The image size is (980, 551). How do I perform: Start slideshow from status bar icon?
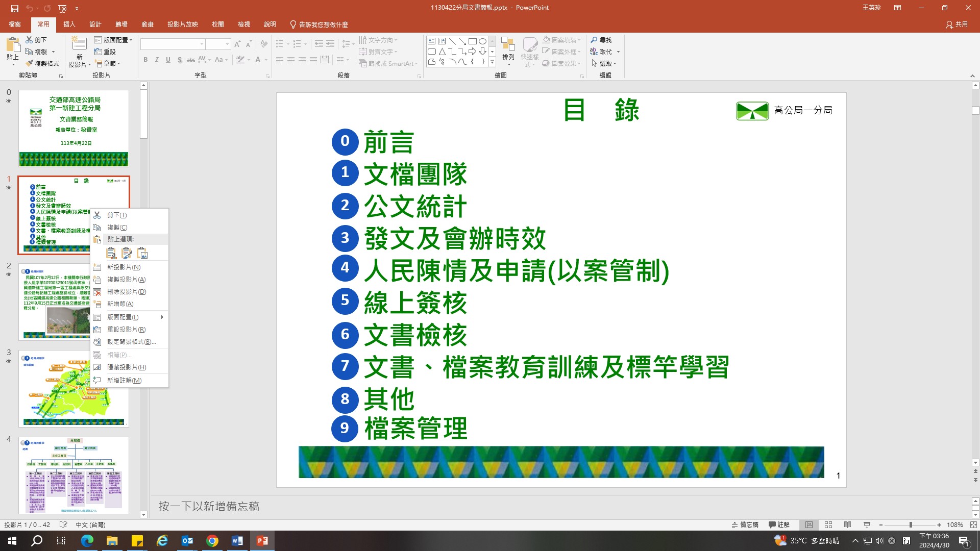[867, 524]
